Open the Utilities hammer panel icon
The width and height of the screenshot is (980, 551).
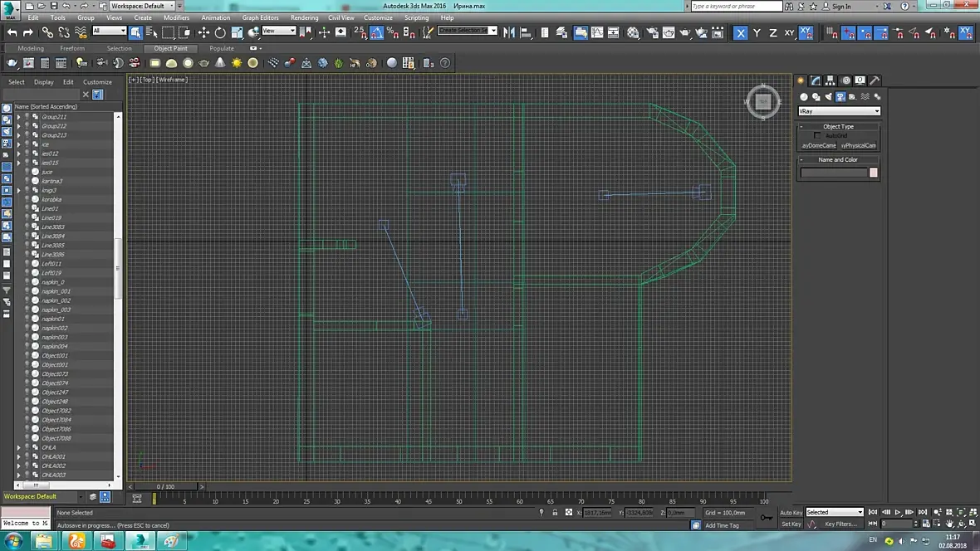coord(875,80)
